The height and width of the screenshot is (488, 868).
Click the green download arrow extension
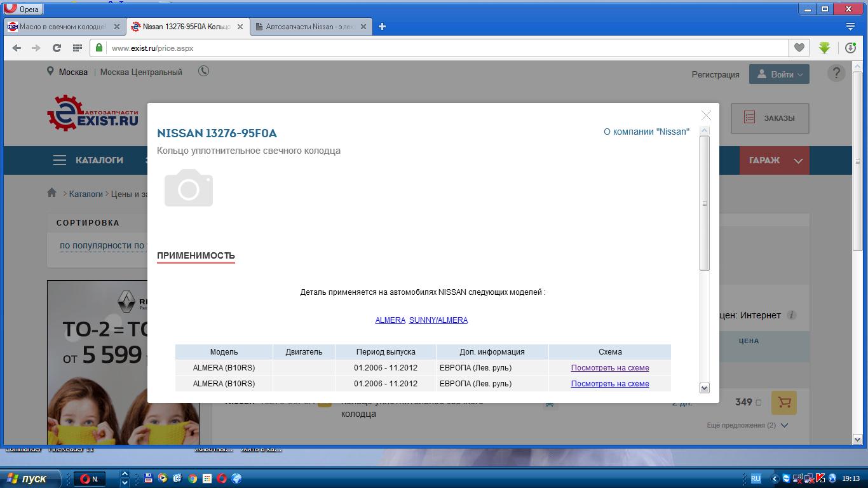(x=824, y=48)
